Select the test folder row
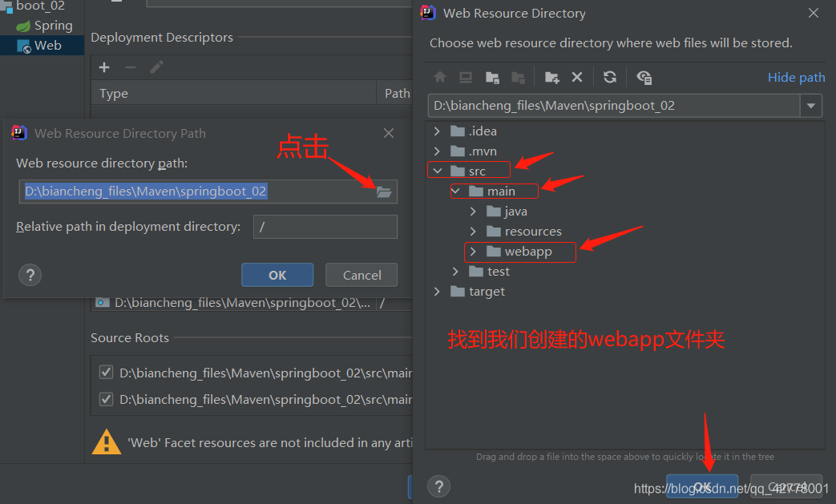The height and width of the screenshot is (504, 836). [625, 272]
